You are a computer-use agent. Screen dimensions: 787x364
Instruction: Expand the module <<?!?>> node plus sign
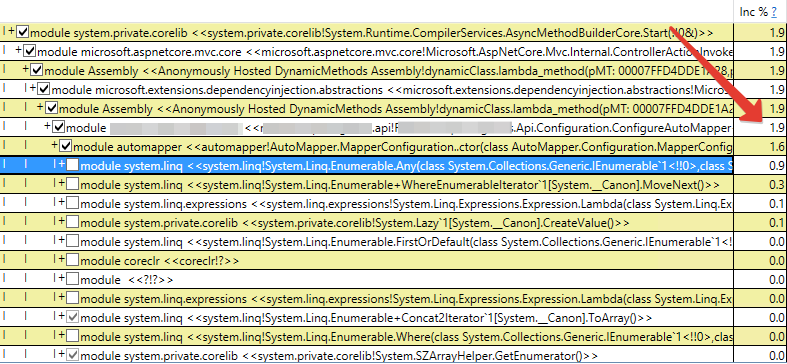(62, 278)
